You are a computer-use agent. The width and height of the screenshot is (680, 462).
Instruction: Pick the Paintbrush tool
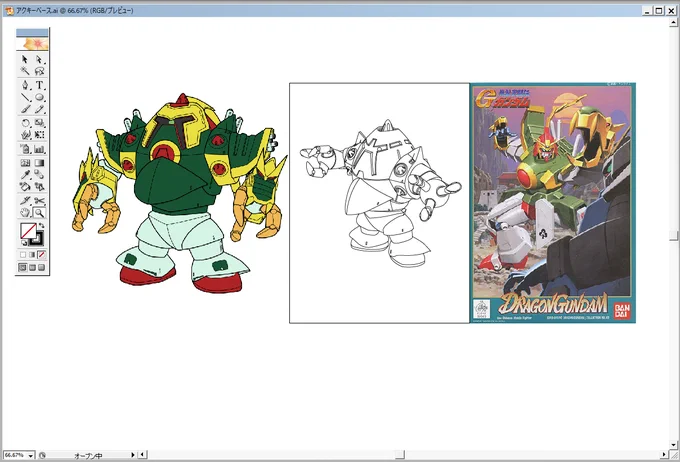(x=25, y=109)
